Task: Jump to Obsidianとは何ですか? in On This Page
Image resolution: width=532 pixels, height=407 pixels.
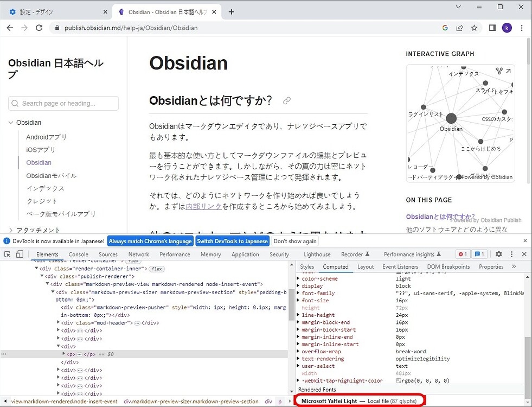Action: [x=440, y=217]
